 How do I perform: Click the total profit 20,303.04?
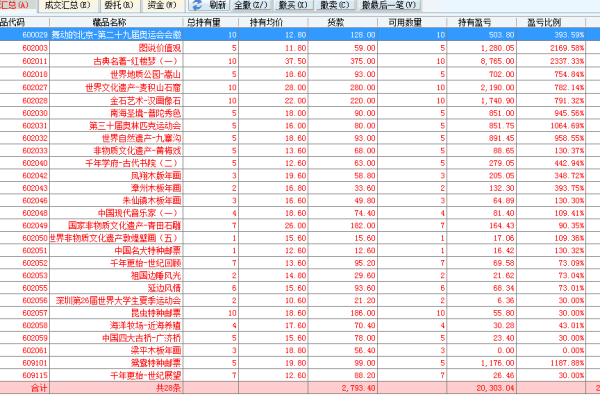pyautogui.click(x=496, y=388)
